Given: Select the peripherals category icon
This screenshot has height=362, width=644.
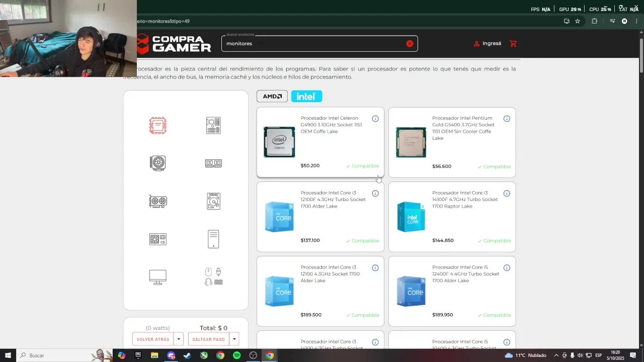Looking at the screenshot, I should [213, 277].
